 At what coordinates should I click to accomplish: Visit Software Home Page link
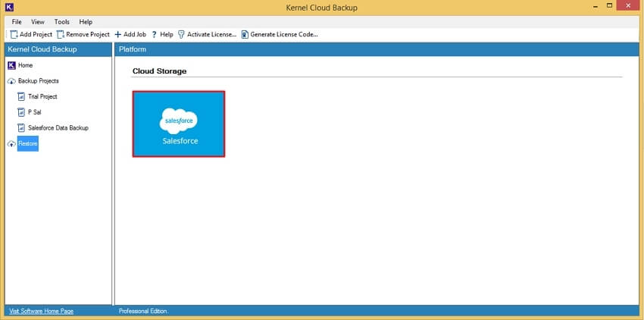41,312
